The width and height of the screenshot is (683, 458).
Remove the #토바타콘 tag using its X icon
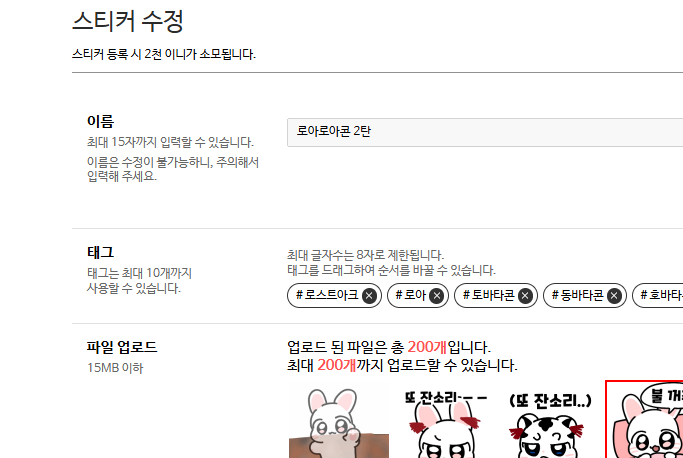tap(525, 296)
